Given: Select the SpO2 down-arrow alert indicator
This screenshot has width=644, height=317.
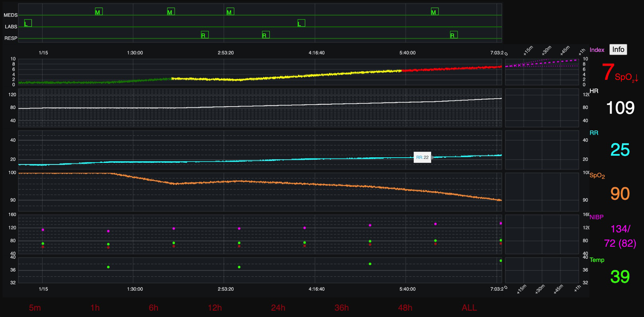Looking at the screenshot, I should [626, 78].
